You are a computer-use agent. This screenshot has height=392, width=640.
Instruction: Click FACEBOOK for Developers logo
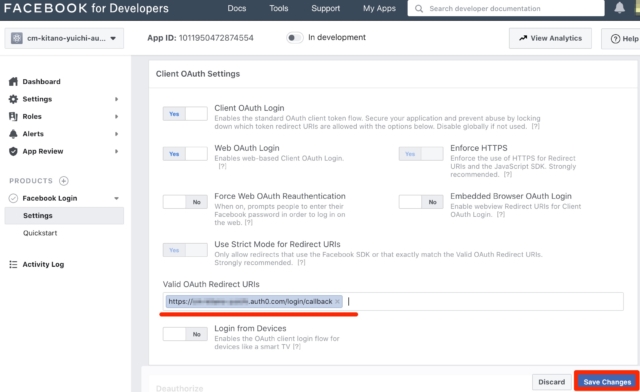[86, 8]
